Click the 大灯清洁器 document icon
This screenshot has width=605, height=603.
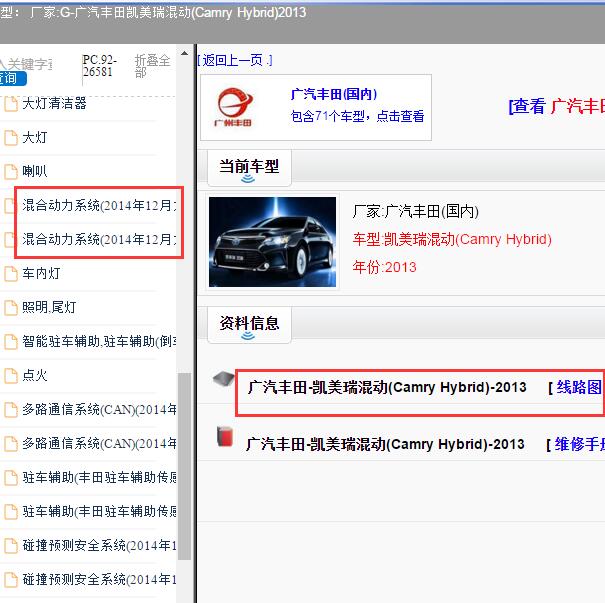(x=11, y=104)
